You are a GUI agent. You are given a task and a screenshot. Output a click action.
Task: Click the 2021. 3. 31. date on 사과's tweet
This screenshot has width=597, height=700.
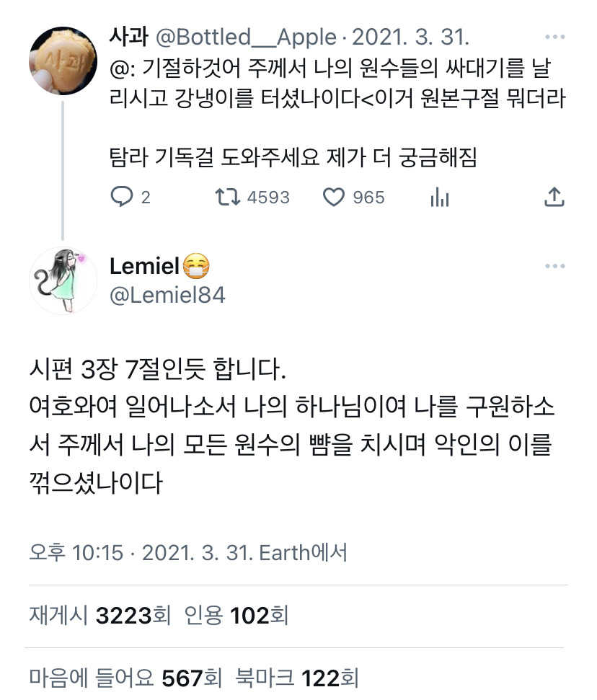point(411,37)
